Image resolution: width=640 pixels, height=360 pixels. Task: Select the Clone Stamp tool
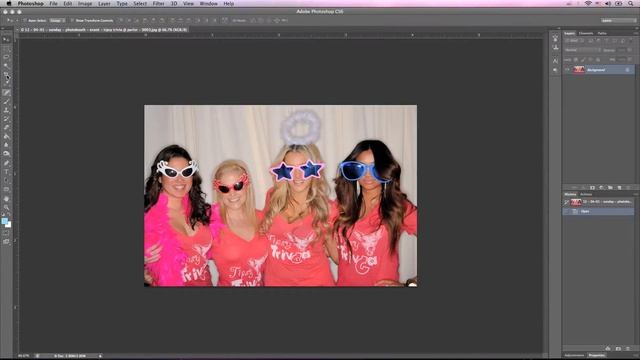tap(6, 110)
